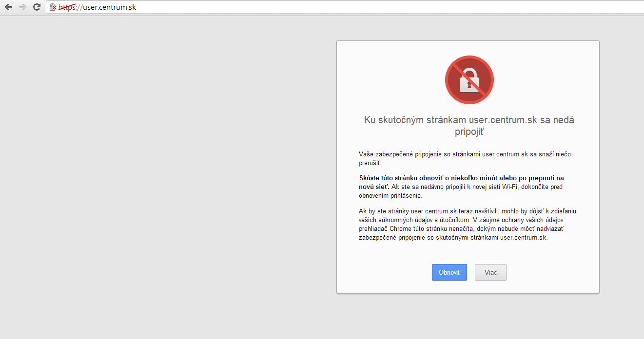The width and height of the screenshot is (644, 339).
Task: Reload the current page
Action: pyautogui.click(x=37, y=7)
